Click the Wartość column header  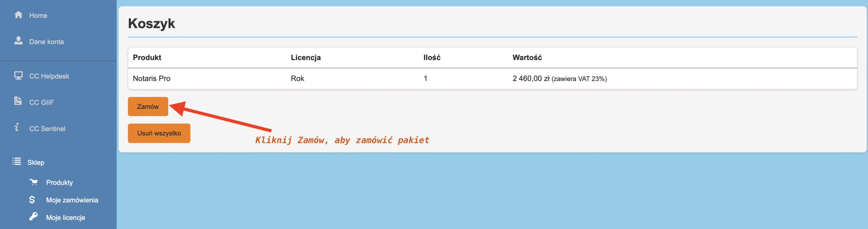(x=527, y=58)
